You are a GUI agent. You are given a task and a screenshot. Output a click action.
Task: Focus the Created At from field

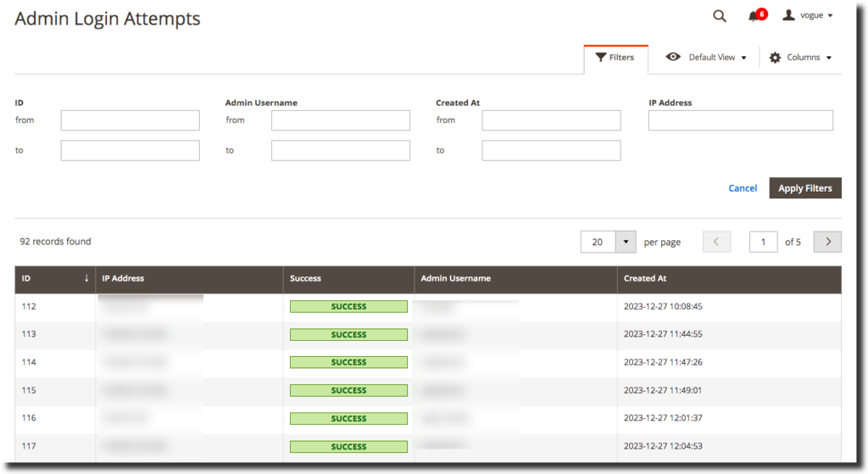(x=551, y=120)
